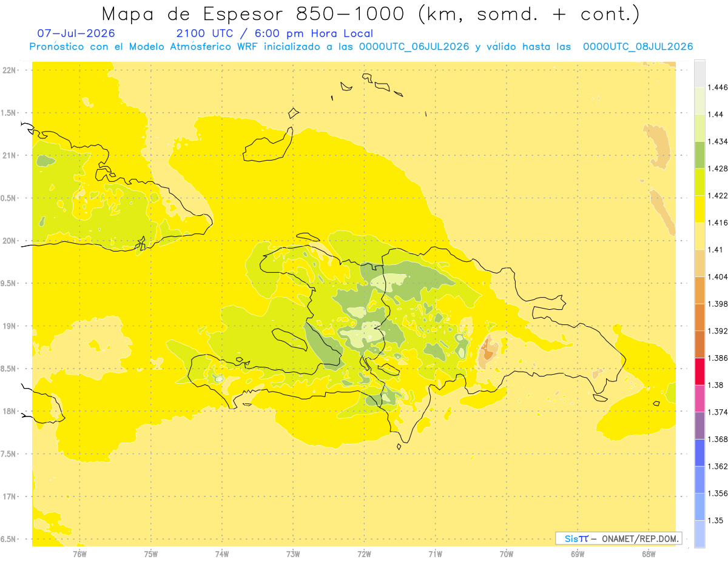
Task: Click the '74W' longitude label
Action: 222,554
